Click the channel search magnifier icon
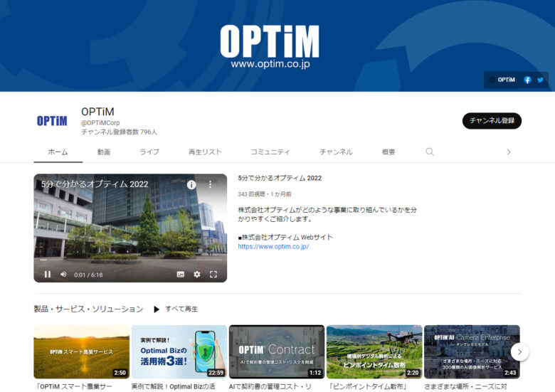 [430, 152]
